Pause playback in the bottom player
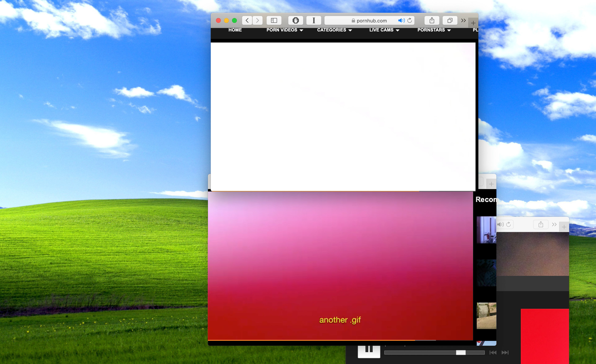This screenshot has height=364, width=596. click(x=369, y=350)
